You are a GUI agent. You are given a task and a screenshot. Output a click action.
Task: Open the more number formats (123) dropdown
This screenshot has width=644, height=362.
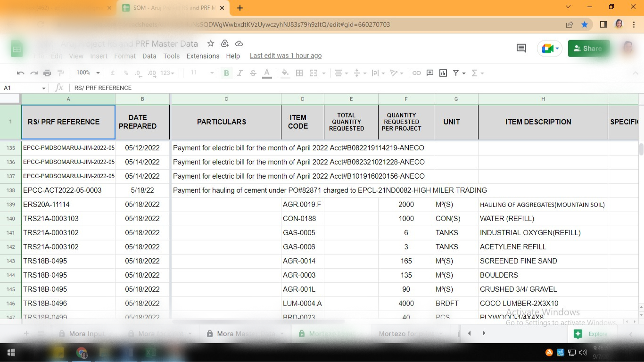tap(167, 73)
